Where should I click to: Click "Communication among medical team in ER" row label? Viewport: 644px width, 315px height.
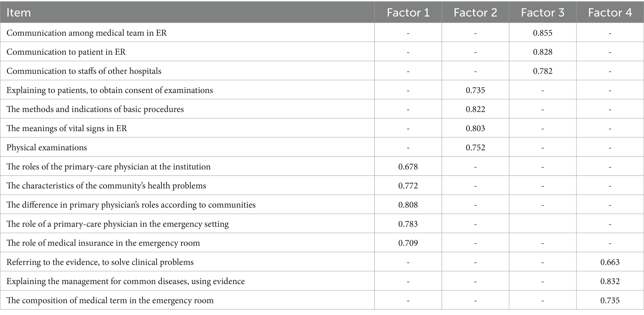tap(87, 33)
